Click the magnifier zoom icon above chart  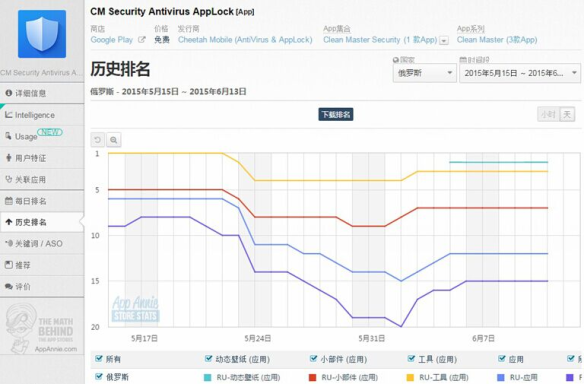114,140
